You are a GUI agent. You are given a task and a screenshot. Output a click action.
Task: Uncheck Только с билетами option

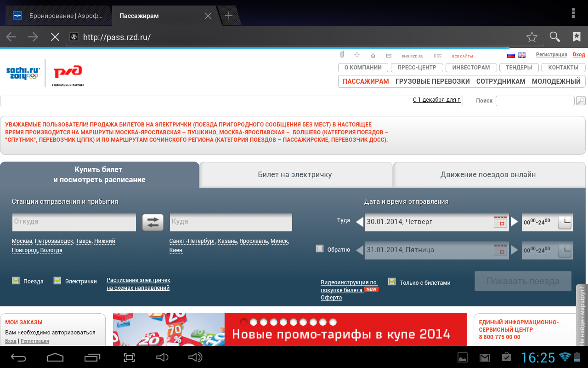coord(392,282)
